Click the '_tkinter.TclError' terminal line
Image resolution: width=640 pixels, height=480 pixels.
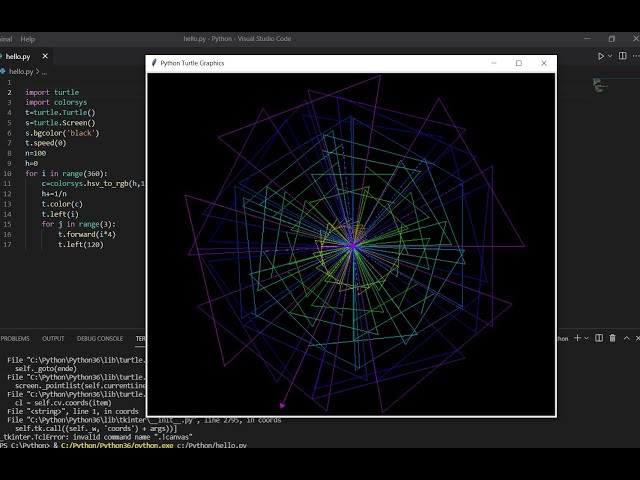pos(96,437)
